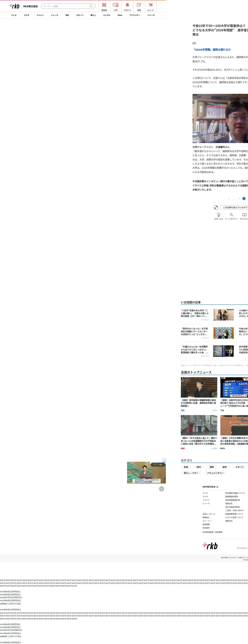Image resolution: width=248 pixels, height=644 pixels.
Task: Click the search magnifier icon
Action: (x=91, y=6)
